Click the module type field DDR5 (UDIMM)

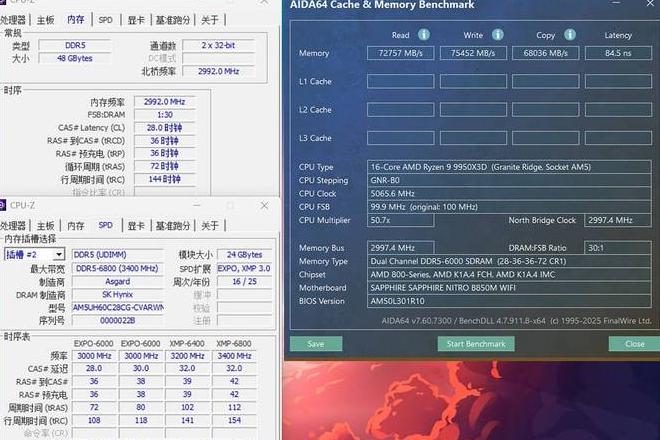click(x=117, y=254)
